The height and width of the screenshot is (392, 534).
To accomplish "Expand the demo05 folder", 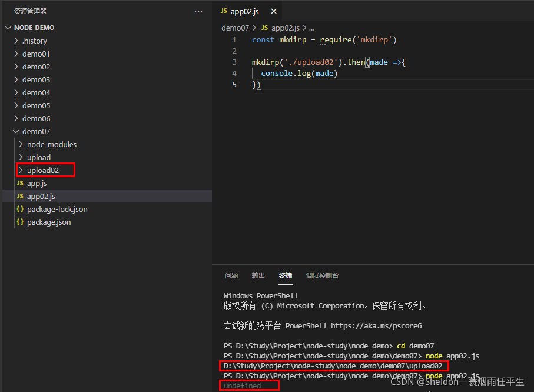I will pyautogui.click(x=16, y=105).
